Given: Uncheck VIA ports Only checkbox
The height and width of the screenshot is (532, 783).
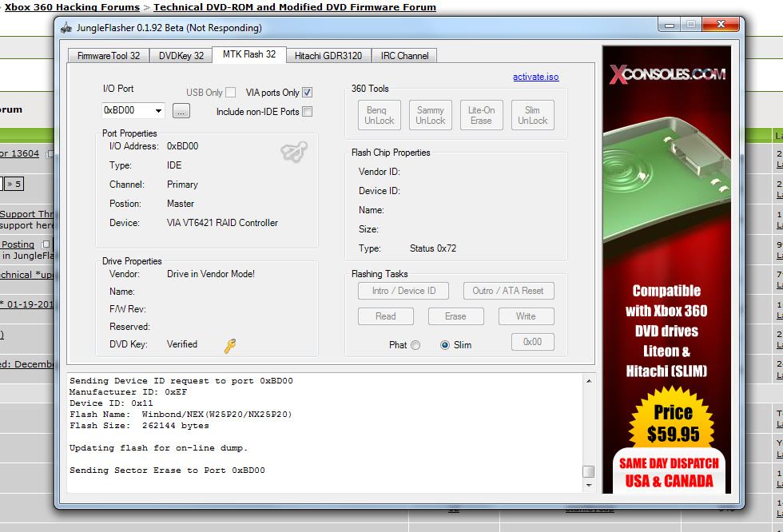Looking at the screenshot, I should tap(307, 93).
